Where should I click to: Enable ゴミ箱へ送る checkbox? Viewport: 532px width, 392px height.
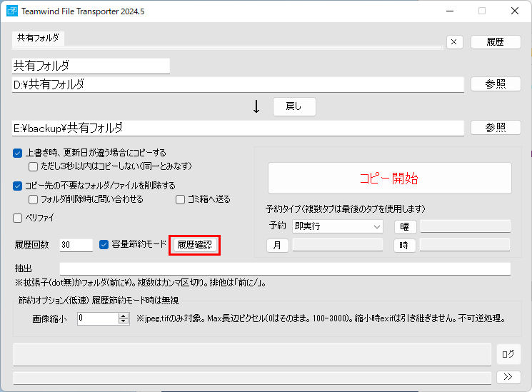(x=181, y=199)
